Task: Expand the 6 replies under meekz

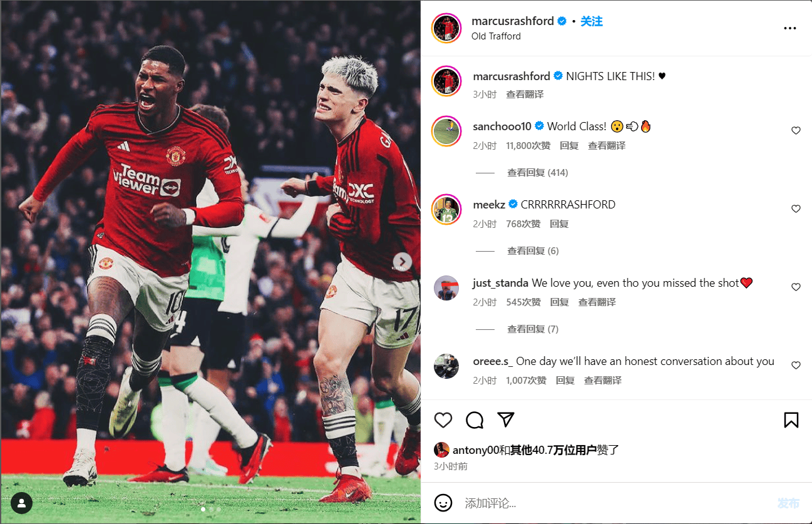Action: point(533,251)
